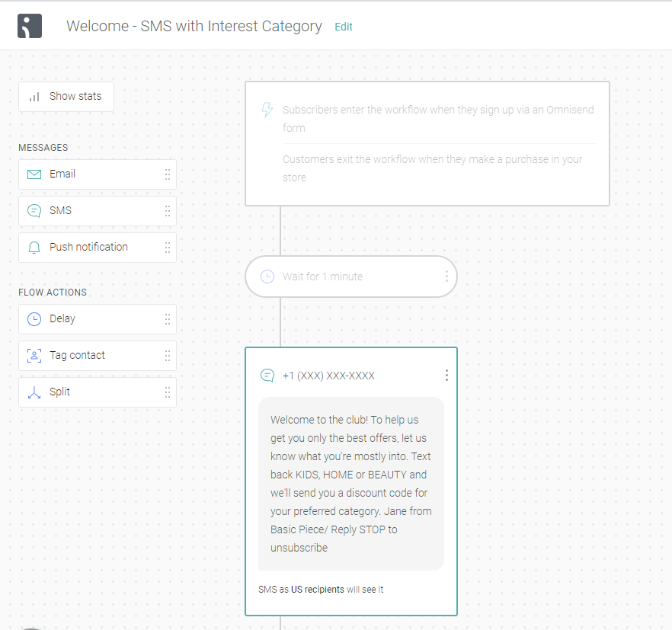
Task: Click the Tag contact icon
Action: click(34, 355)
